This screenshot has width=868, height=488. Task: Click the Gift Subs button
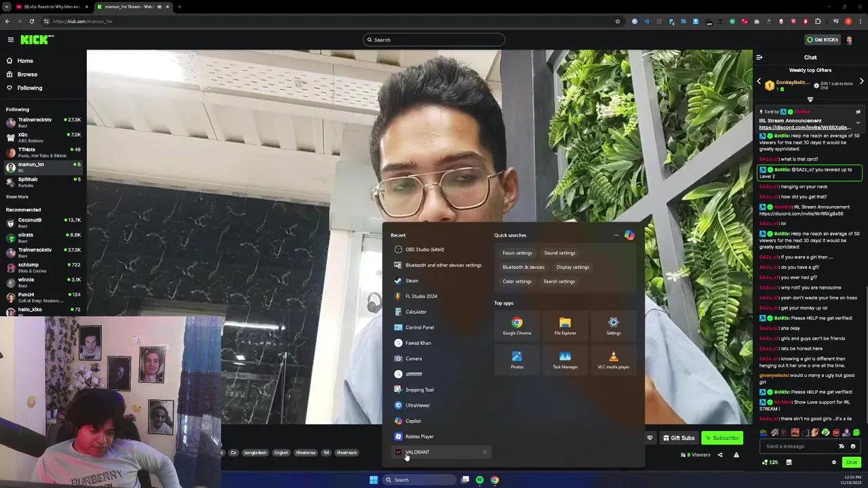click(679, 438)
